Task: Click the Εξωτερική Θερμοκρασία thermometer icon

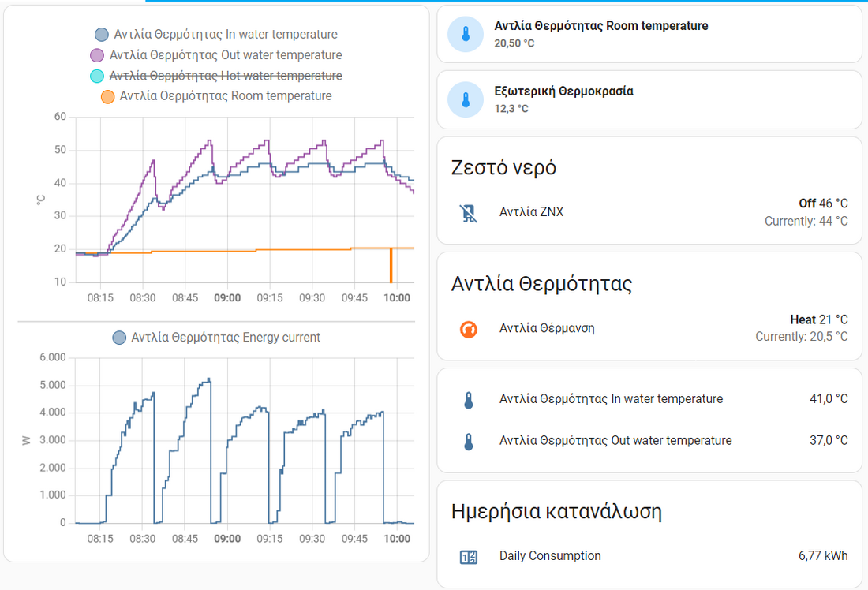Action: coord(466,100)
